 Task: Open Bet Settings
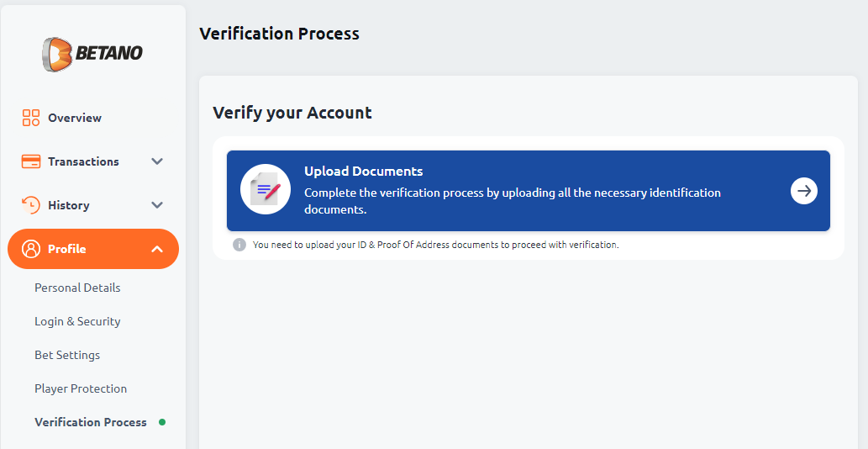(67, 355)
